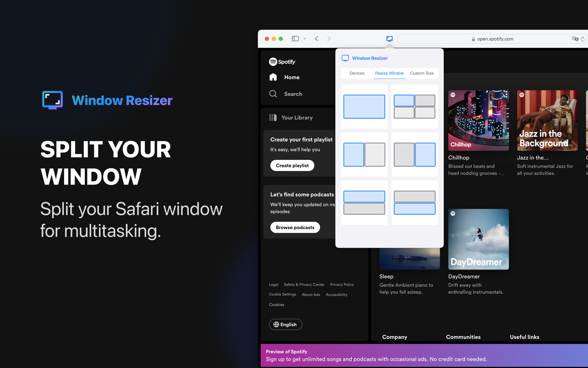Switch to the Devices tab
Viewport: 588px width, 368px height.
(357, 73)
